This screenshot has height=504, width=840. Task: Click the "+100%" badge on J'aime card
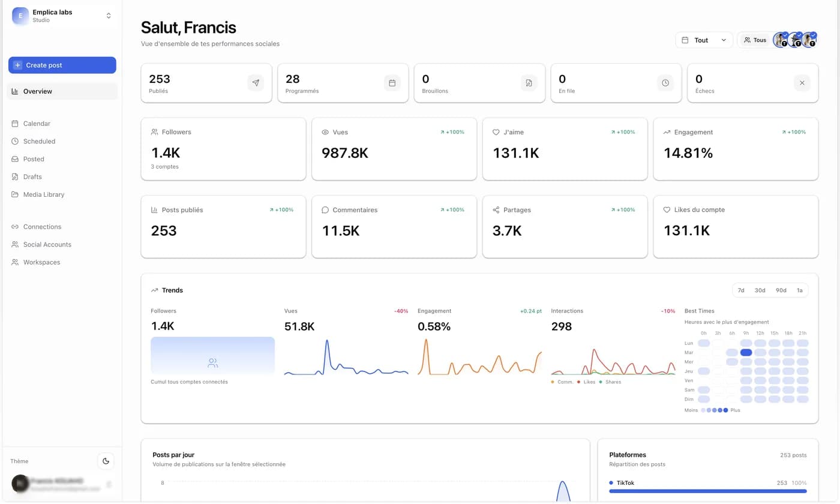(x=623, y=132)
